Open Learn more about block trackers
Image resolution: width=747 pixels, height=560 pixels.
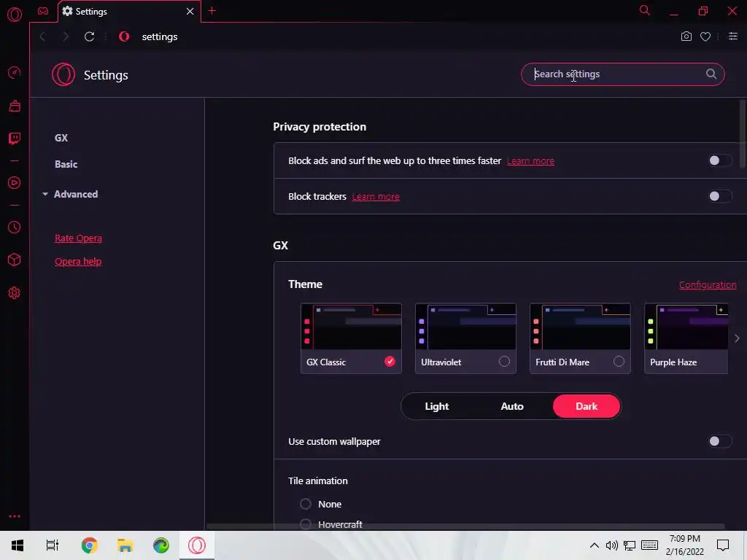coord(376,197)
